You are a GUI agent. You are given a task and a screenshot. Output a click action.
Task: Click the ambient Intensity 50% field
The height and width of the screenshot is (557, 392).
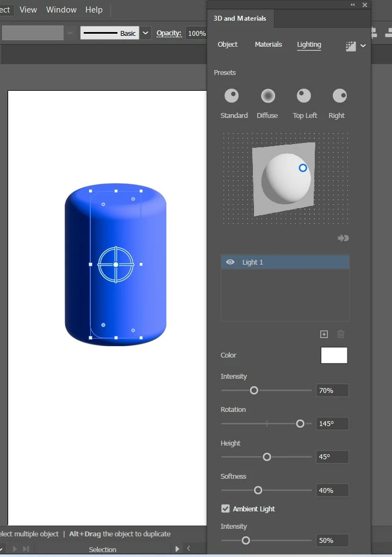332,540
